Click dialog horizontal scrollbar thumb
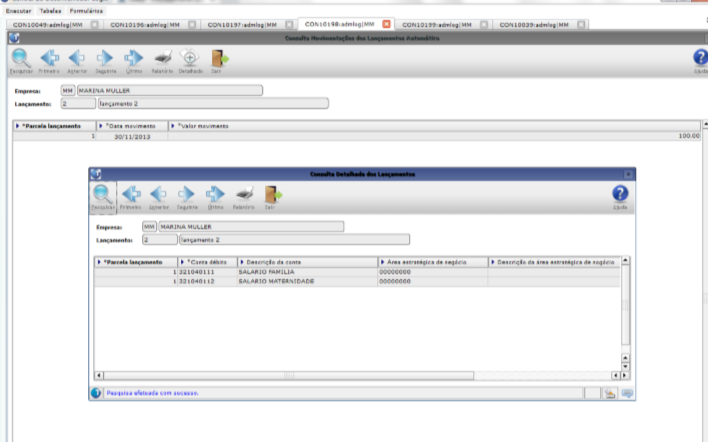 289,375
